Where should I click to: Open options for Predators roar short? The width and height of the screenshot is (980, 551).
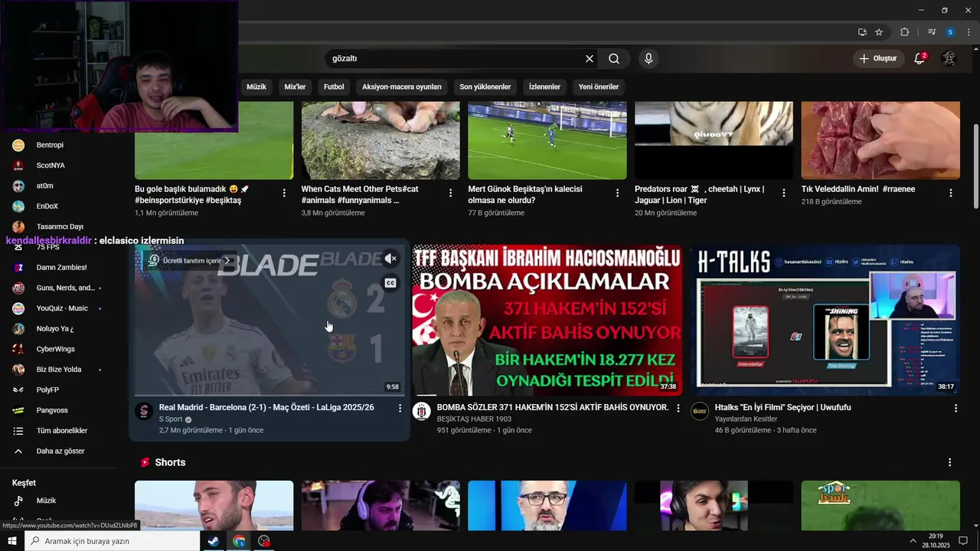pyautogui.click(x=784, y=193)
